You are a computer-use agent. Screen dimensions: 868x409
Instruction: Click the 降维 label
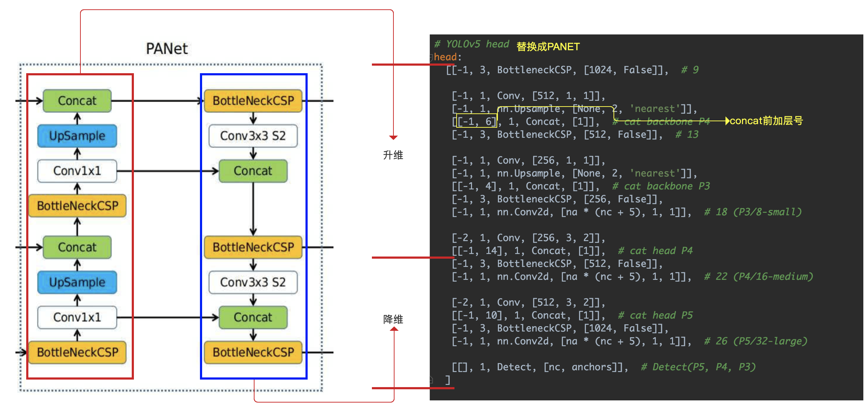[x=393, y=319]
